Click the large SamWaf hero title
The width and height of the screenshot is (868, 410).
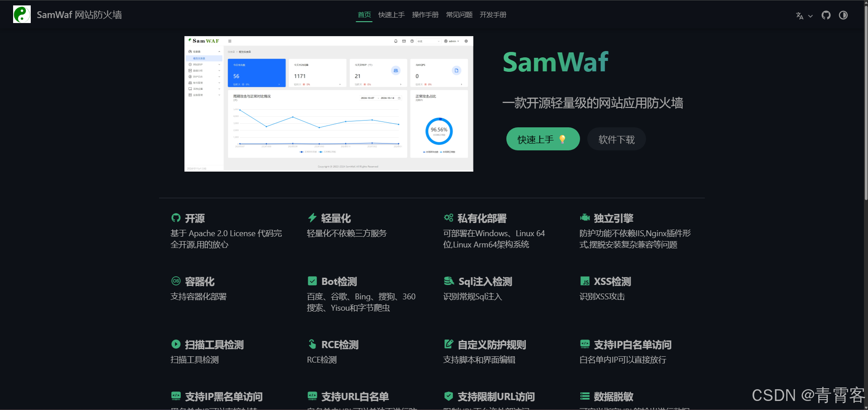tap(556, 62)
